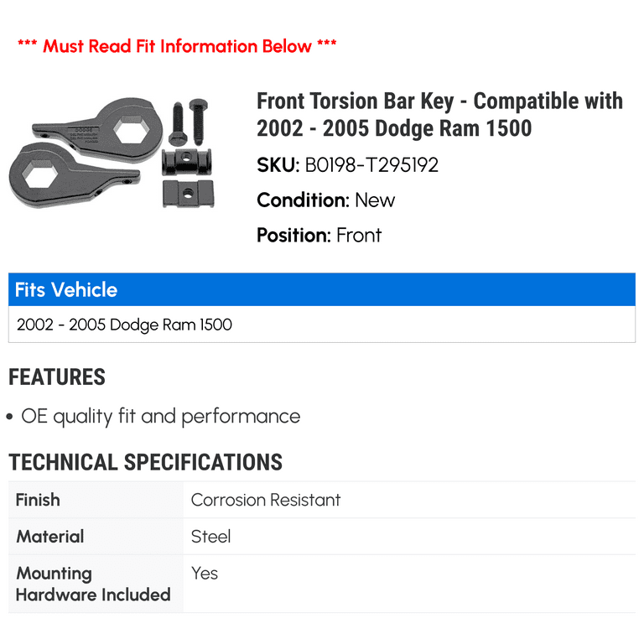Click the FEATURES section heading
The image size is (644, 644).
pos(57,377)
